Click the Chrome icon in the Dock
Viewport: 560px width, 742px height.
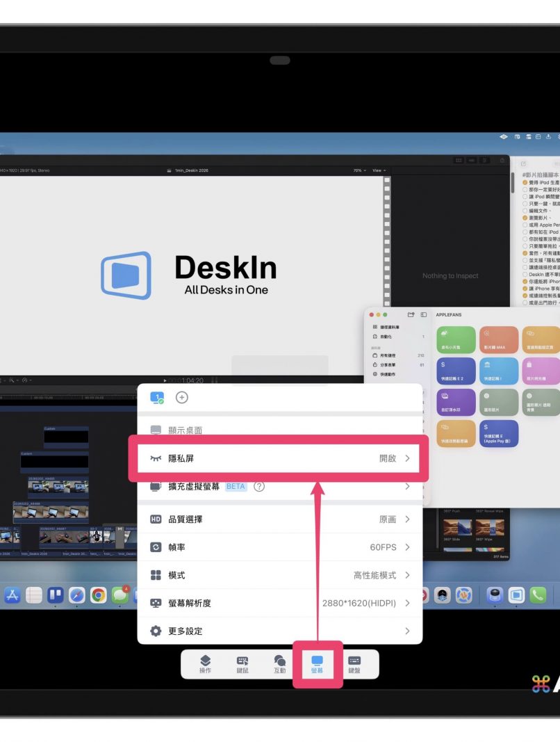pyautogui.click(x=98, y=595)
